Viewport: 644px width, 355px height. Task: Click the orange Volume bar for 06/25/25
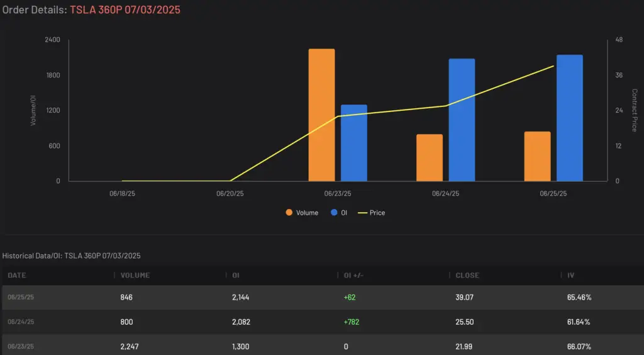[x=537, y=157]
